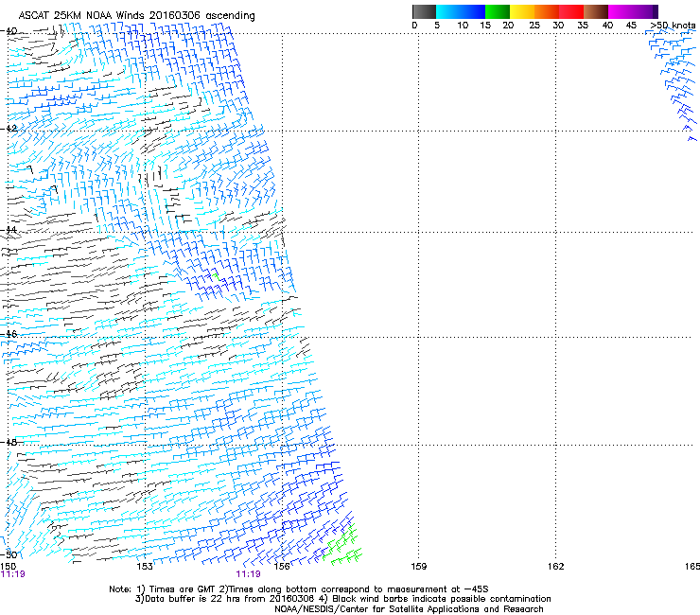Click the -46 latitude axis label

9,334
